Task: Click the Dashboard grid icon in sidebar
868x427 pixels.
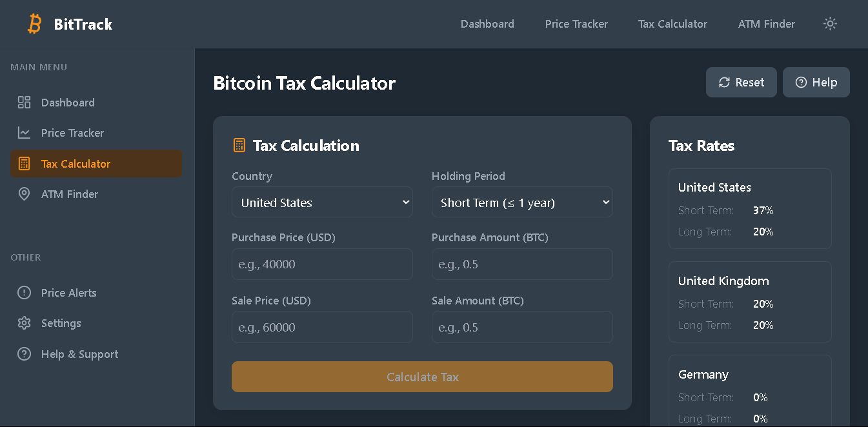Action: (24, 103)
